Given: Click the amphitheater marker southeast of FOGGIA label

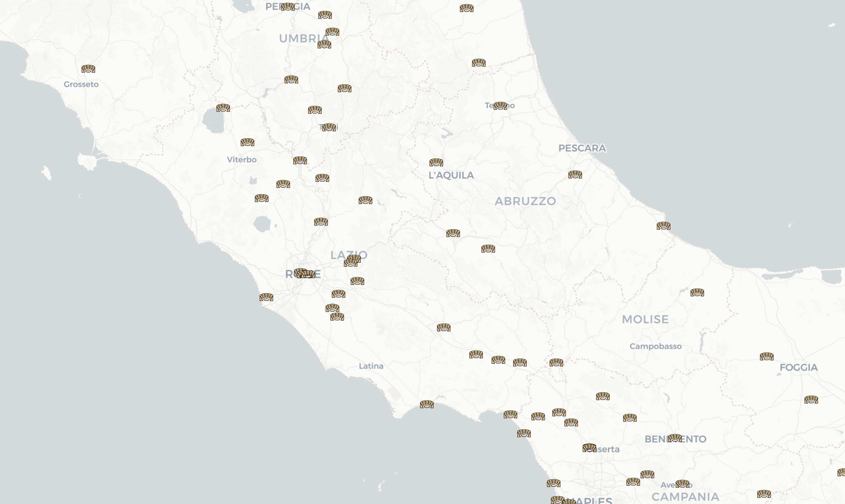Looking at the screenshot, I should point(811,400).
